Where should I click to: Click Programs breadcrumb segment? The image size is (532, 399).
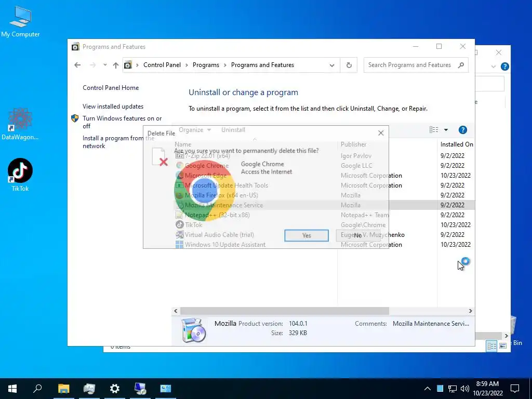pyautogui.click(x=206, y=65)
